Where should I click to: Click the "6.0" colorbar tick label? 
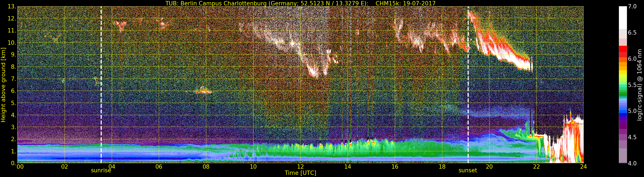tap(632, 59)
